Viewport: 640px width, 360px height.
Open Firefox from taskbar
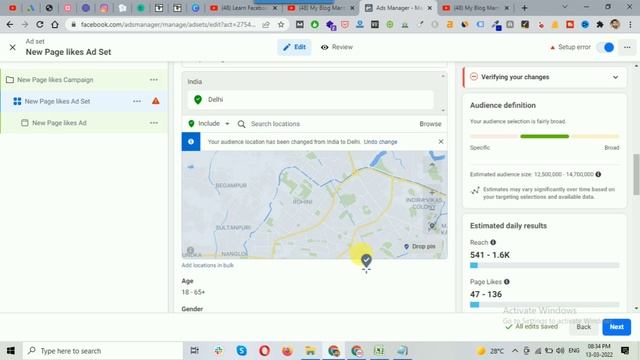pyautogui.click(x=287, y=351)
